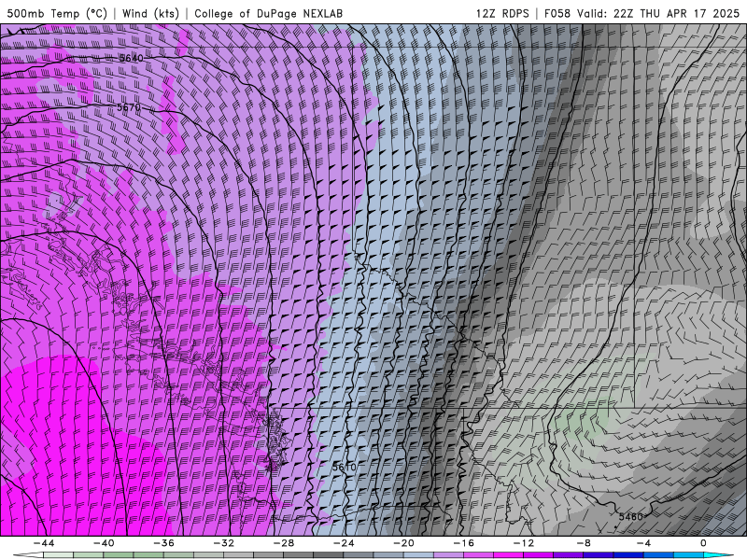Click the "F058" forecast hour text
The height and width of the screenshot is (560, 747).
557,13
